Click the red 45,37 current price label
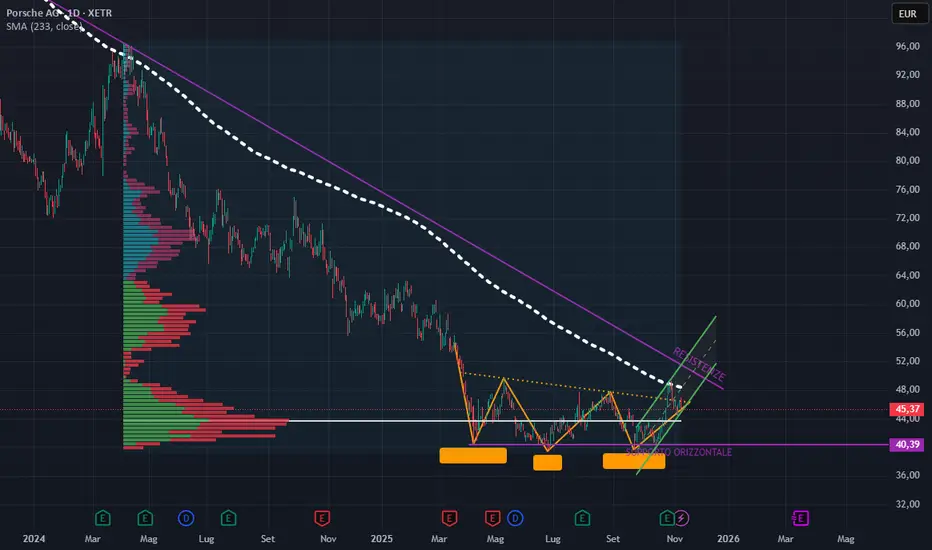This screenshot has width=932, height=550. tap(907, 409)
